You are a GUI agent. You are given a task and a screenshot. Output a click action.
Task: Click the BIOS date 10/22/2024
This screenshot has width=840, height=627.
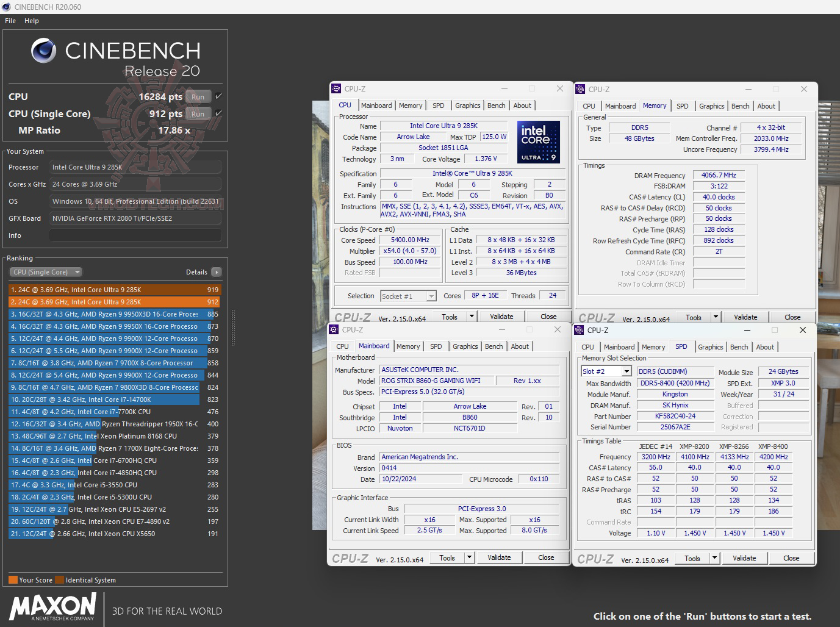click(421, 479)
